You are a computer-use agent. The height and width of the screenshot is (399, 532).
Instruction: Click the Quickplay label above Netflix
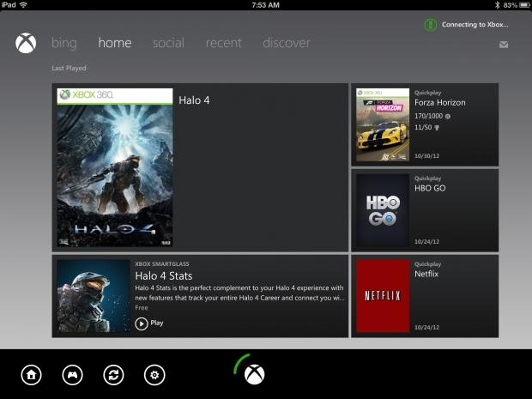pyautogui.click(x=427, y=264)
